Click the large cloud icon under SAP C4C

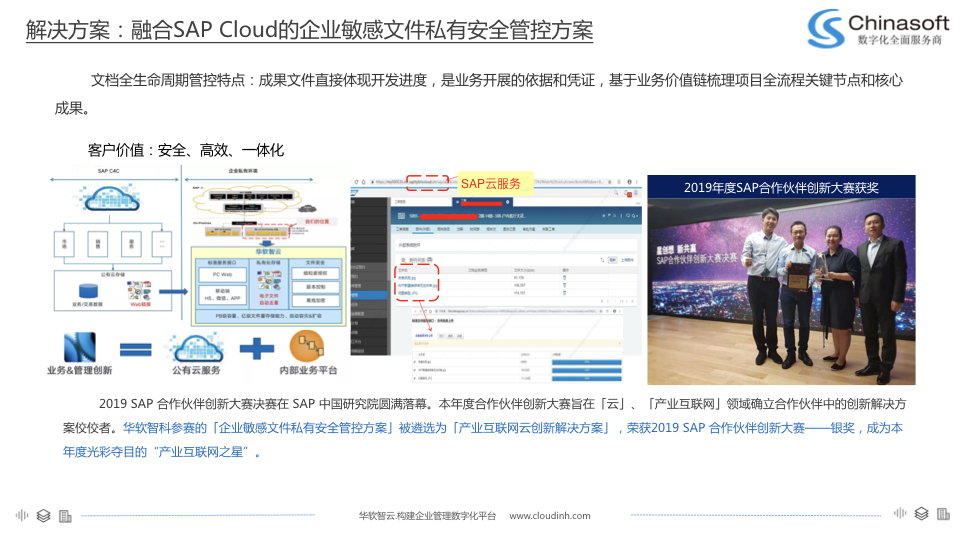click(x=110, y=198)
